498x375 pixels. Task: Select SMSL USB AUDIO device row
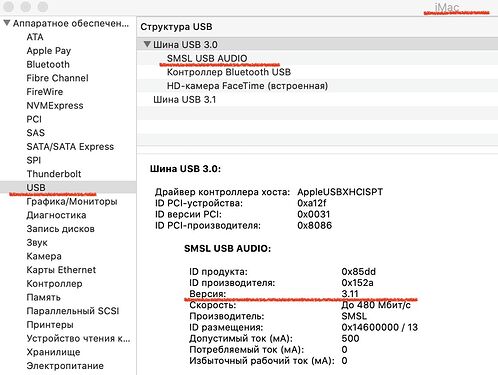coord(317,58)
